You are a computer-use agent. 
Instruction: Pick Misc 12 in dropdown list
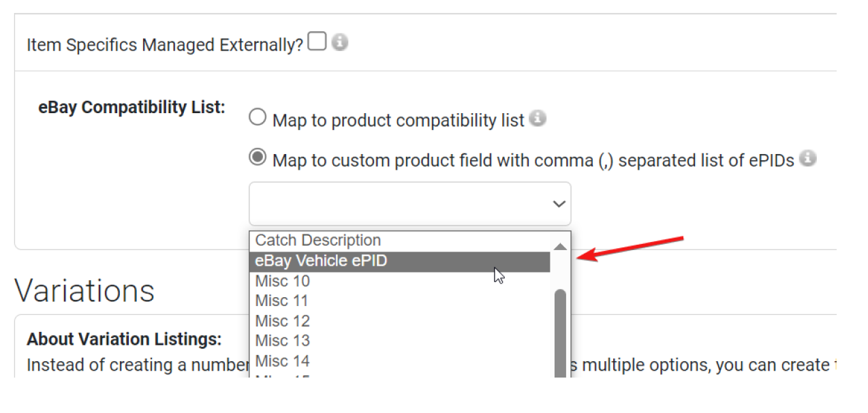click(x=400, y=321)
